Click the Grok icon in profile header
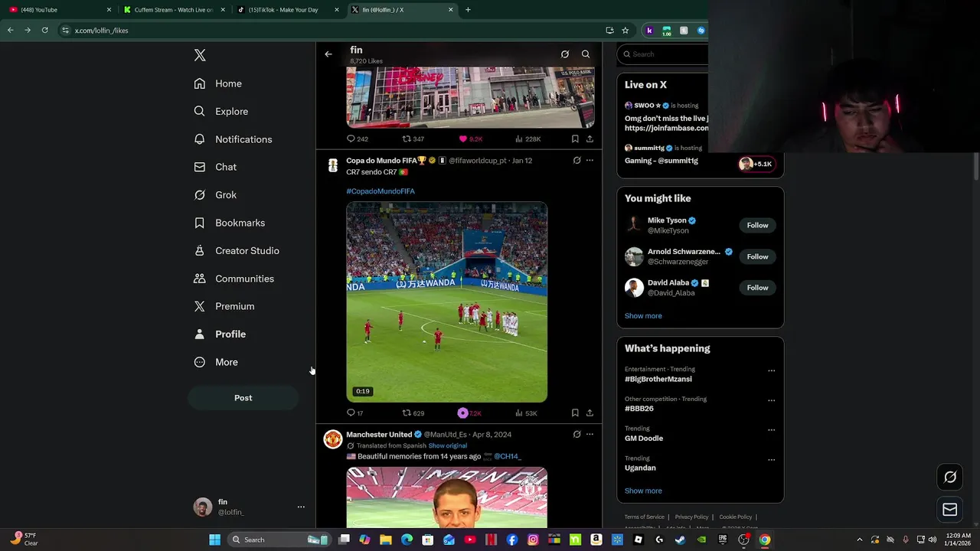 coord(565,54)
